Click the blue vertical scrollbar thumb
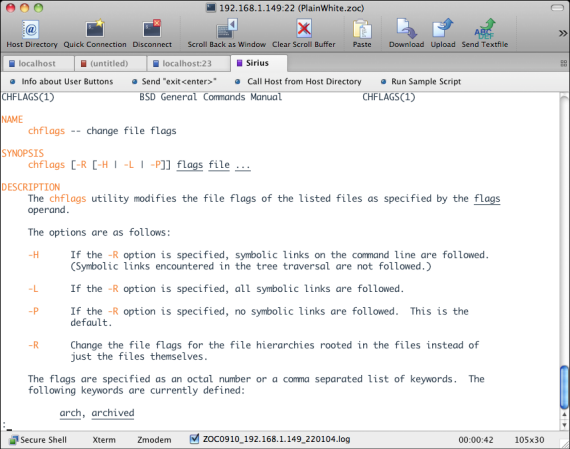This screenshot has height=449, width=570. click(564, 387)
